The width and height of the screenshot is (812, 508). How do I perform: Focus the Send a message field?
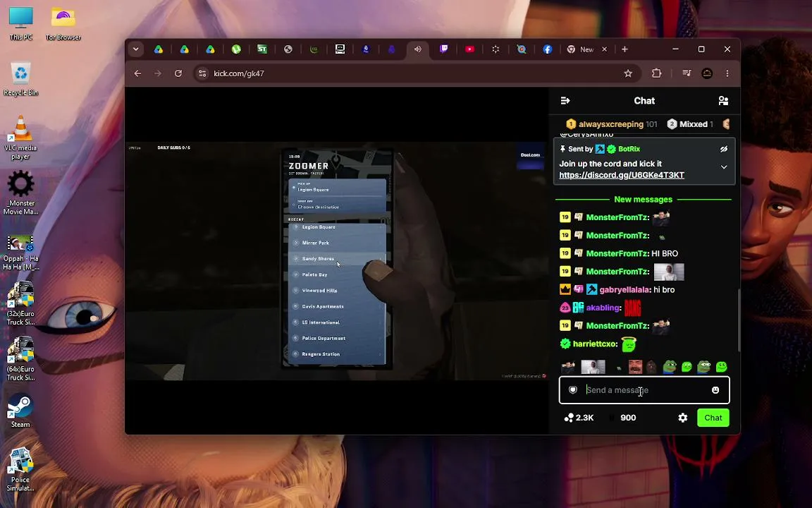point(644,389)
